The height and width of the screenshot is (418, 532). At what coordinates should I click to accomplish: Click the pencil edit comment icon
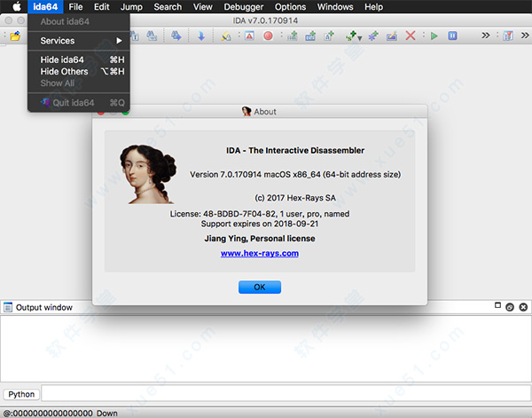[392, 35]
